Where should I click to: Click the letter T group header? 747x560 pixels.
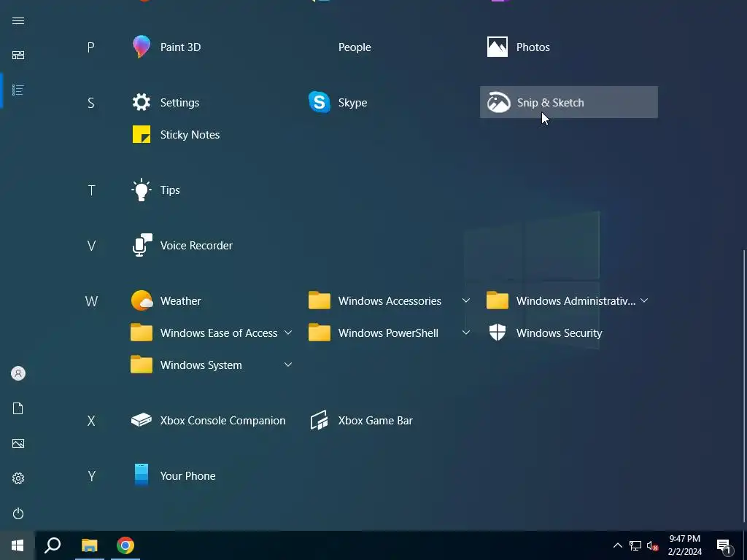pos(91,190)
